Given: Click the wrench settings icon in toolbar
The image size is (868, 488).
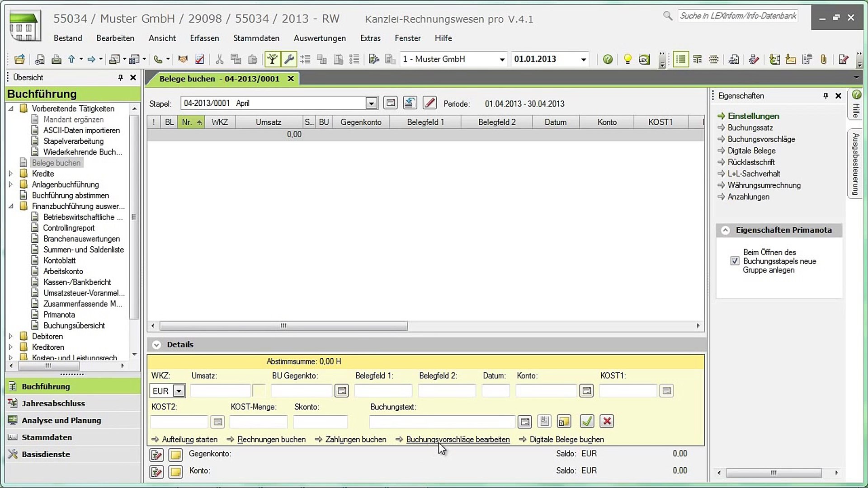Looking at the screenshot, I should click(x=289, y=59).
